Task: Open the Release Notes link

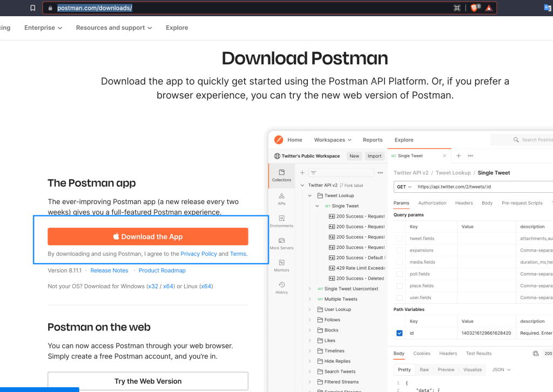Action: [109, 271]
